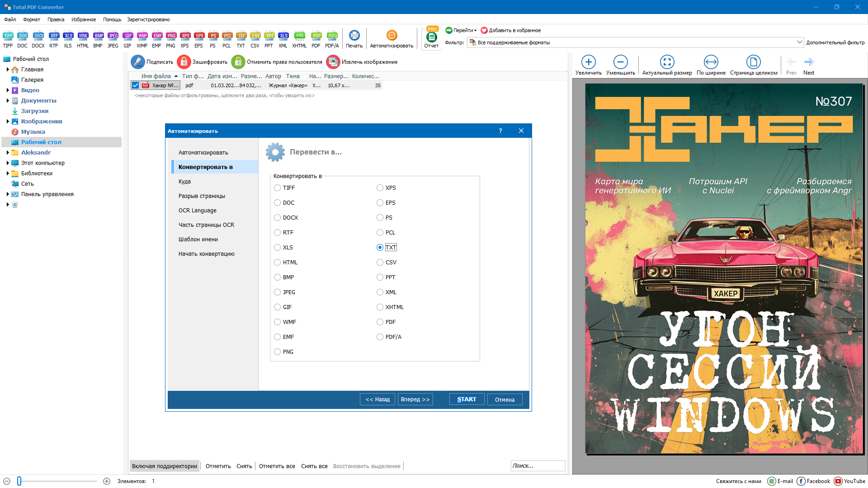Select the RTF converter icon
Image resolution: width=868 pixels, height=488 pixels.
click(x=54, y=39)
